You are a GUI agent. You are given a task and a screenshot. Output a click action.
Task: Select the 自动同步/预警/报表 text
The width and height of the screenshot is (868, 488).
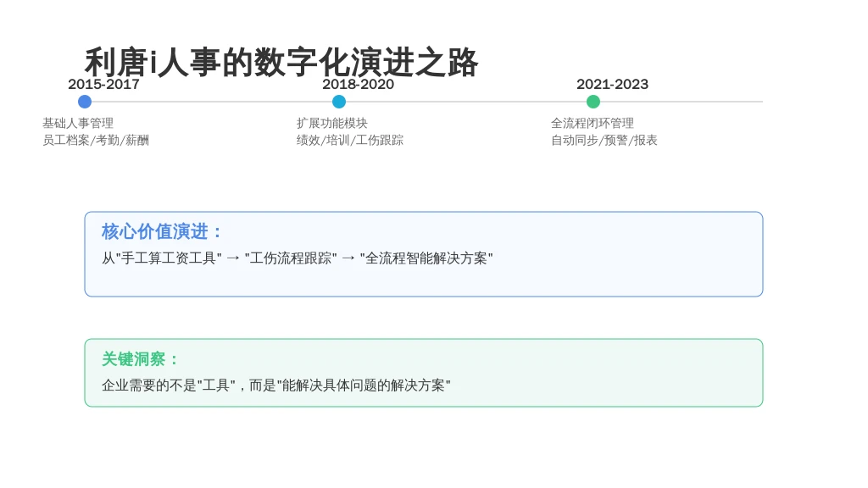tap(604, 140)
